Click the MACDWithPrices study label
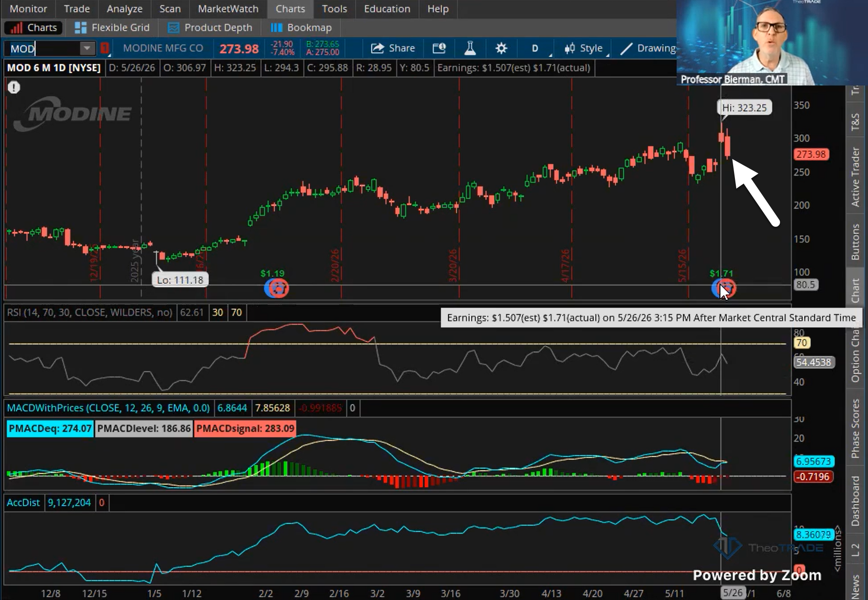Image resolution: width=868 pixels, height=600 pixels. click(108, 408)
